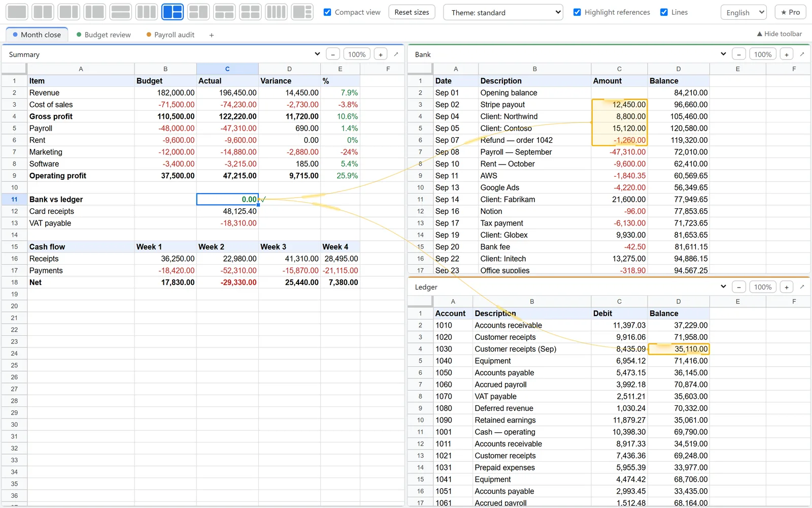This screenshot has height=508, width=812.
Task: Zoom in the Summary pane
Action: pyautogui.click(x=381, y=54)
